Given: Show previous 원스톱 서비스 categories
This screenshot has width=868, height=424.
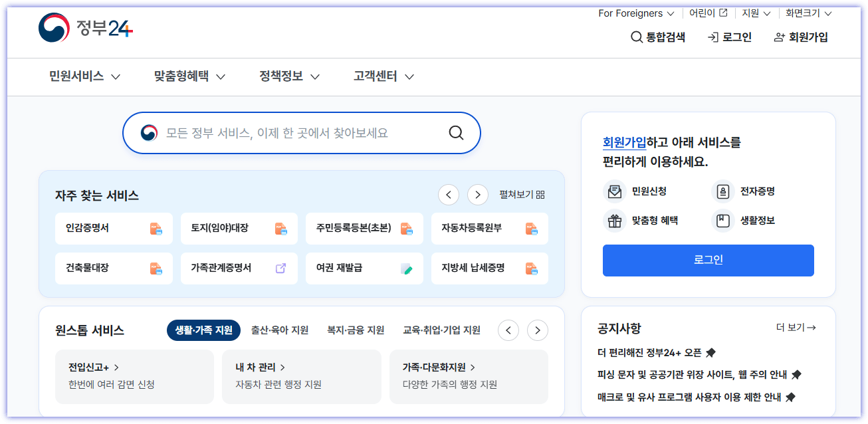Looking at the screenshot, I should pos(508,330).
